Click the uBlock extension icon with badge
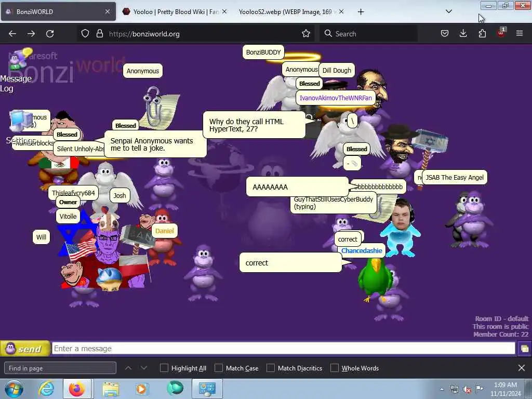532x399 pixels. 501,33
